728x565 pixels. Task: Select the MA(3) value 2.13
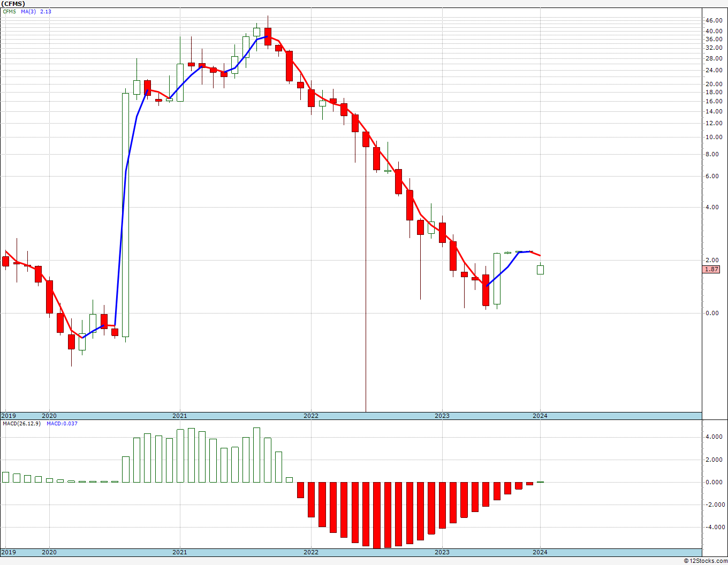[x=45, y=11]
